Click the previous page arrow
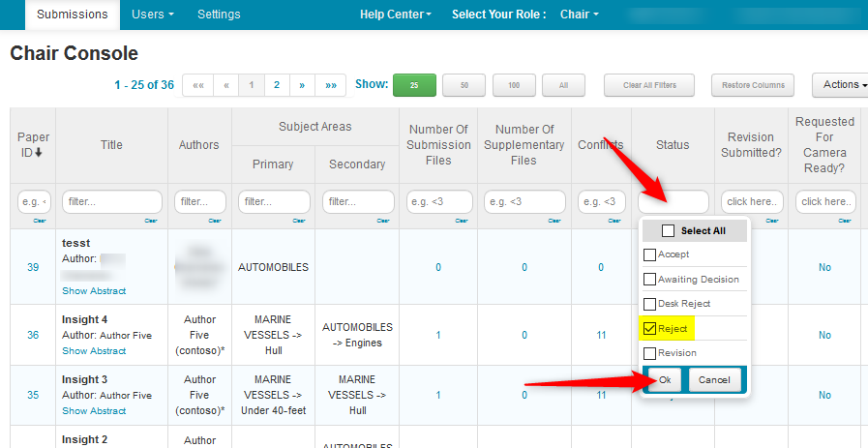Viewport: 868px width, 448px height. click(225, 85)
